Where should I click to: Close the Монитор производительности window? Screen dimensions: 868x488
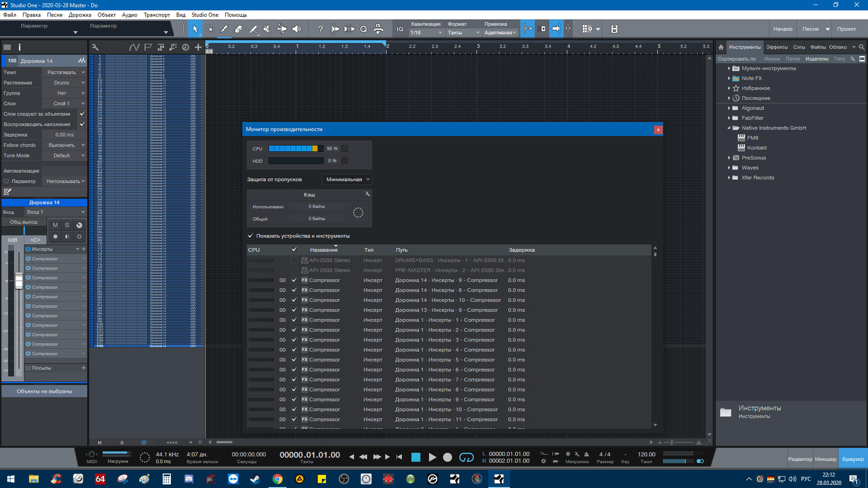(658, 130)
